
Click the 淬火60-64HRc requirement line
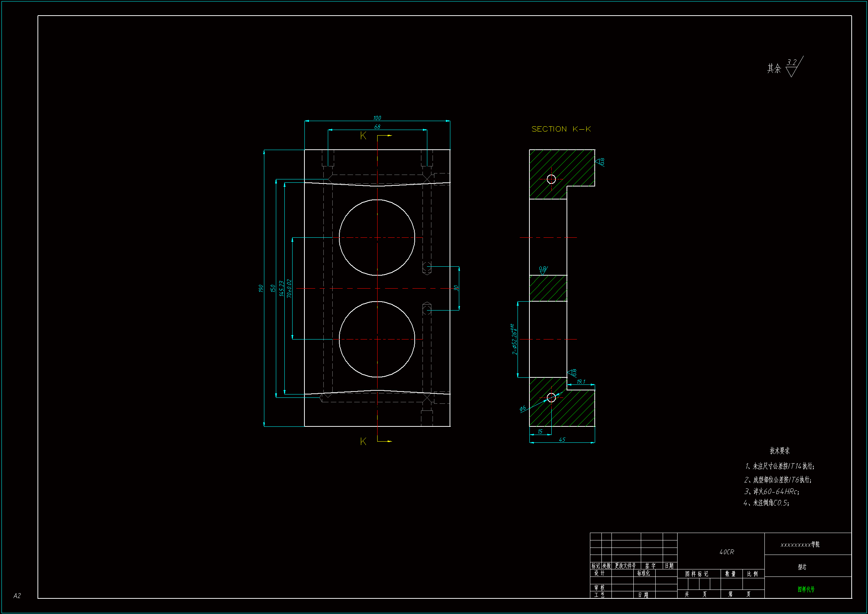point(771,491)
